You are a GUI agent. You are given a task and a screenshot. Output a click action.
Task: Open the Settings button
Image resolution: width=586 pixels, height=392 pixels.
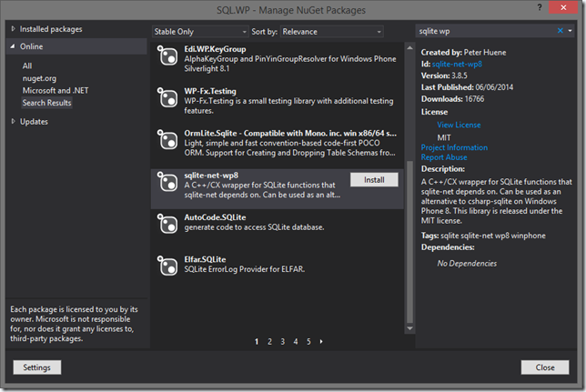click(37, 367)
